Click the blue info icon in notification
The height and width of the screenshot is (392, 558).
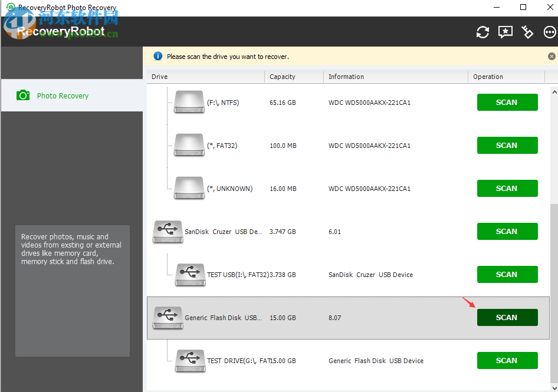pos(157,56)
